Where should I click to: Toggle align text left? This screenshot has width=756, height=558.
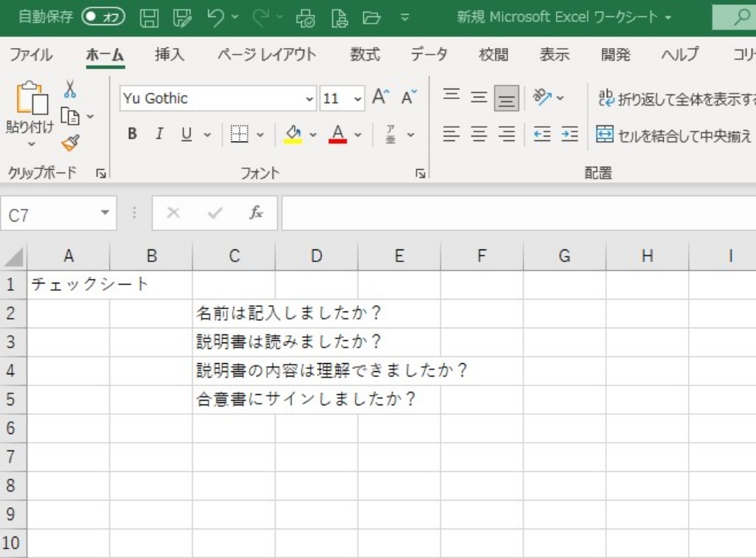click(x=451, y=134)
